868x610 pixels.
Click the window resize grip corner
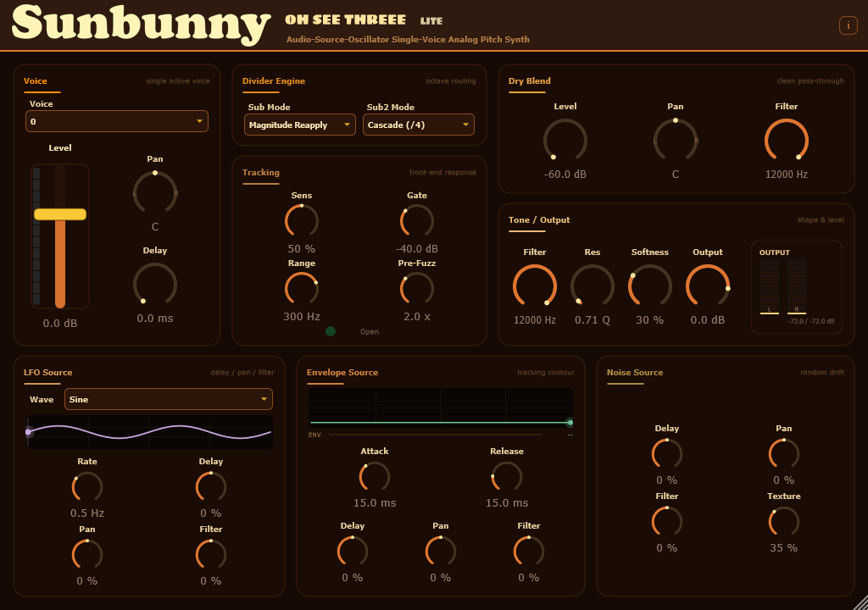point(860,602)
